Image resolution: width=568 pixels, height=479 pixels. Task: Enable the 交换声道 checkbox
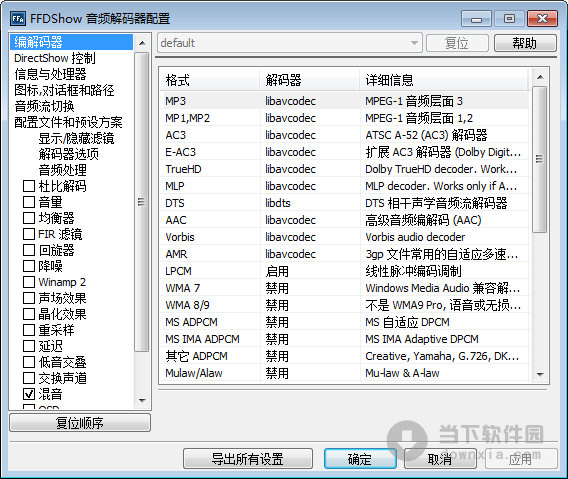pyautogui.click(x=29, y=378)
